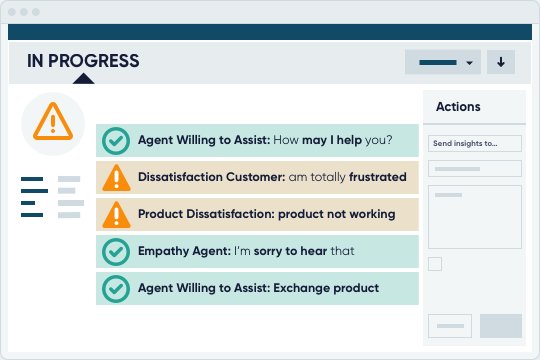Open the 'Send insights to...' field
Viewport: 540px width, 360px height.
tap(475, 143)
